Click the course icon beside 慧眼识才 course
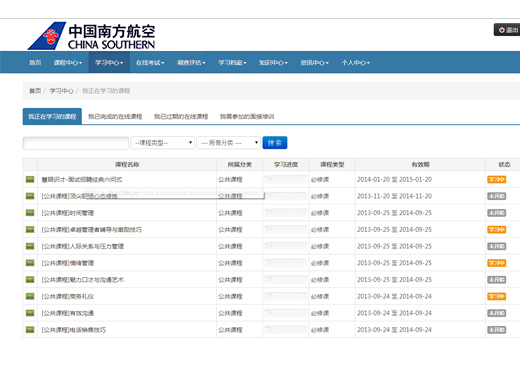This screenshot has height=374, width=520. [x=30, y=179]
